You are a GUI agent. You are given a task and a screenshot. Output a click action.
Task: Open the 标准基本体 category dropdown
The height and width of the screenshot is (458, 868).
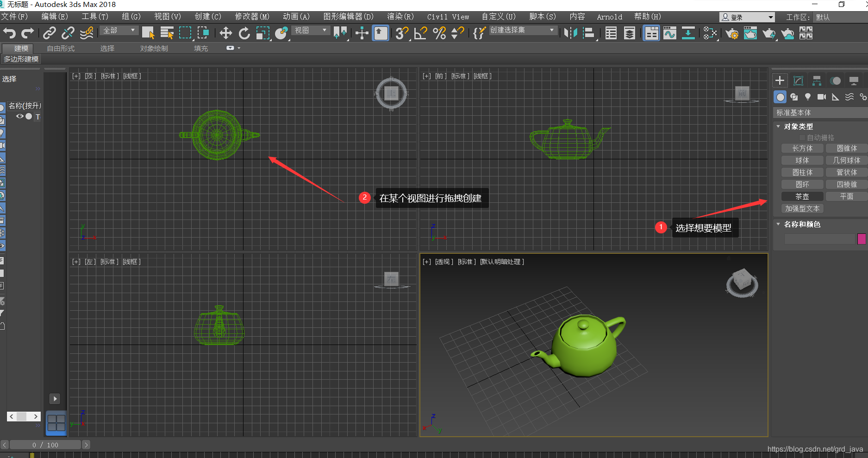(x=821, y=113)
